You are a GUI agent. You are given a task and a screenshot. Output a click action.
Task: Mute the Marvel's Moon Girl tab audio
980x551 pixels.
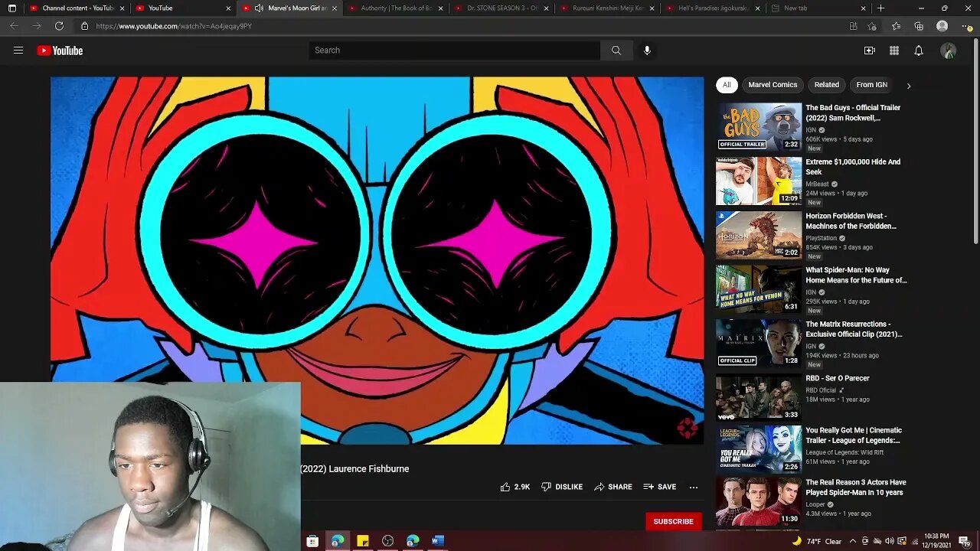click(x=259, y=8)
